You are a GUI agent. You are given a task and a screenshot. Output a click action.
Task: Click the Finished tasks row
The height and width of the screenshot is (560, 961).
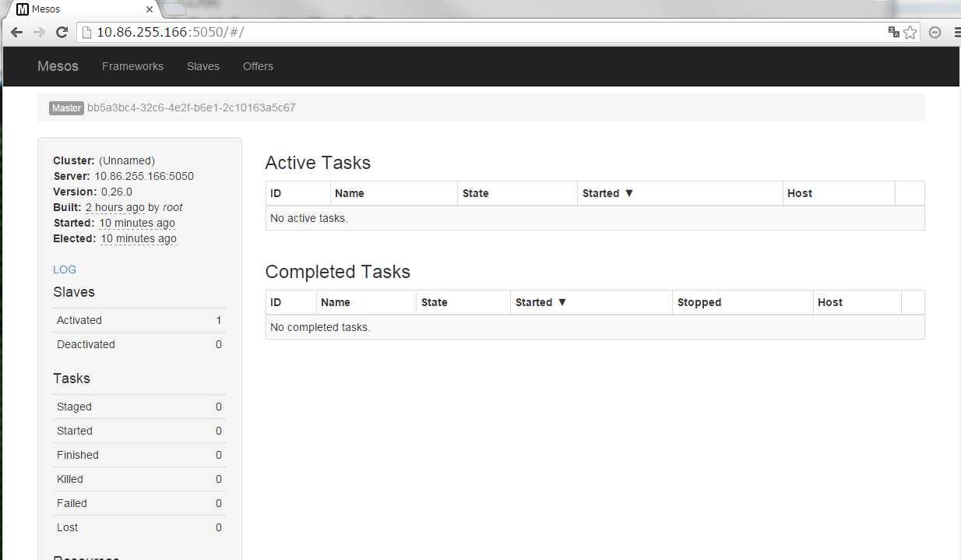pyautogui.click(x=139, y=455)
